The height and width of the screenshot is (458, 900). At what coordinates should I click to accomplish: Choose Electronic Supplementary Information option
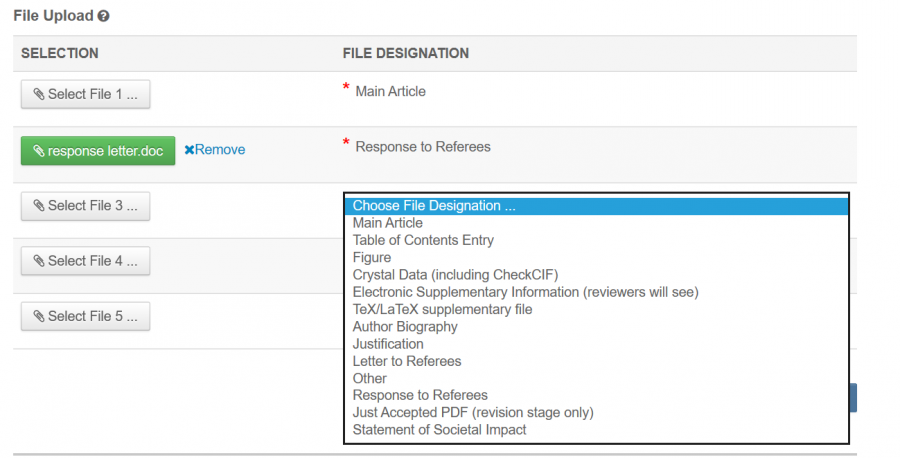(525, 292)
